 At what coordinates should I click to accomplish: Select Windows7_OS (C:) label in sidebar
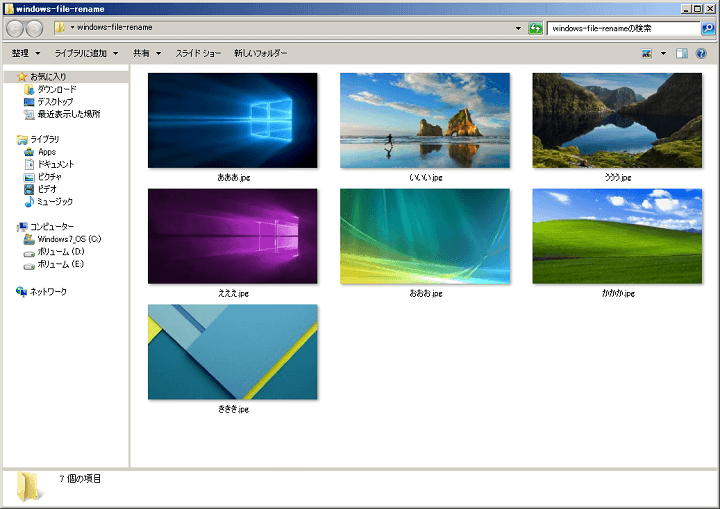click(x=69, y=239)
